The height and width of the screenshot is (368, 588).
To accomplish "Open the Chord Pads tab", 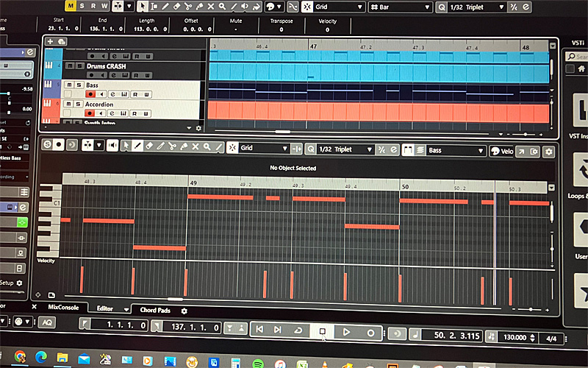I will [x=154, y=310].
